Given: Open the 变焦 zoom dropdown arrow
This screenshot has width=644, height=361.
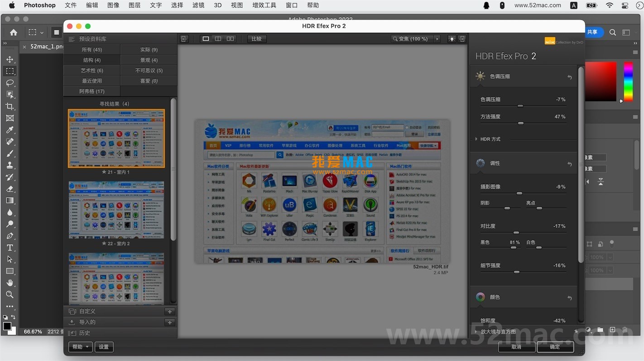Looking at the screenshot, I should click(x=437, y=39).
